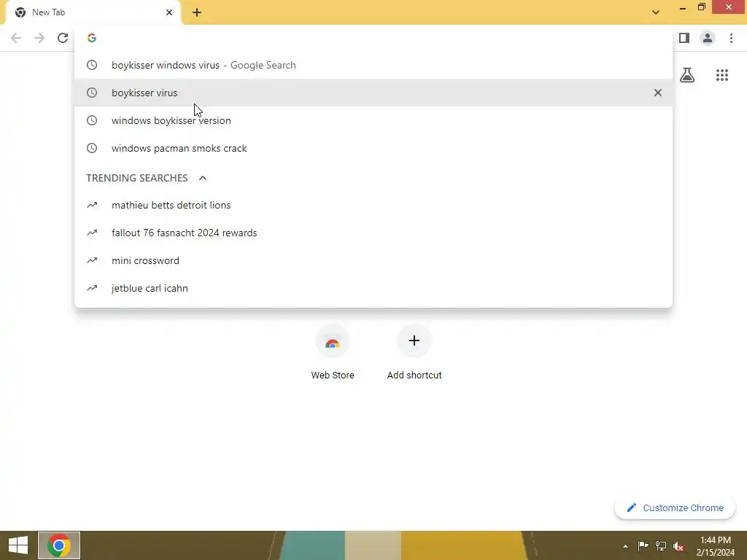Show hidden system tray icons

pyautogui.click(x=625, y=546)
